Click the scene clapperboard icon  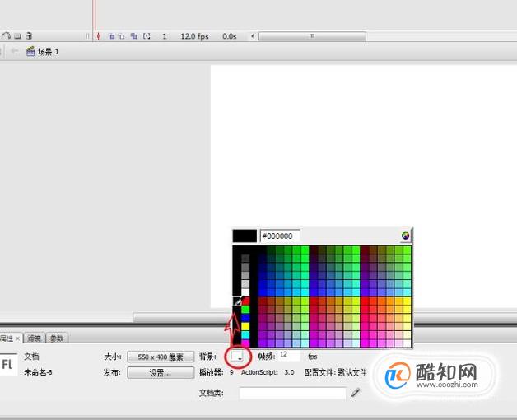click(30, 51)
